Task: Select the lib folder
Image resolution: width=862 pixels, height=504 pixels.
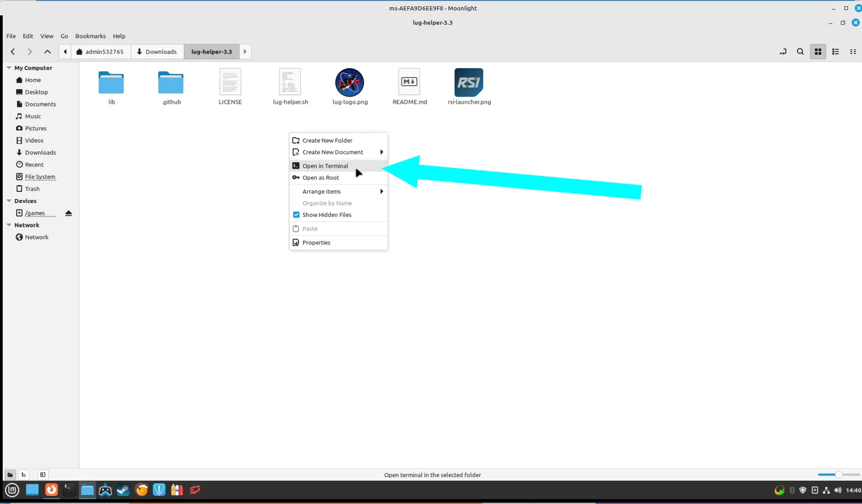Action: tap(112, 87)
